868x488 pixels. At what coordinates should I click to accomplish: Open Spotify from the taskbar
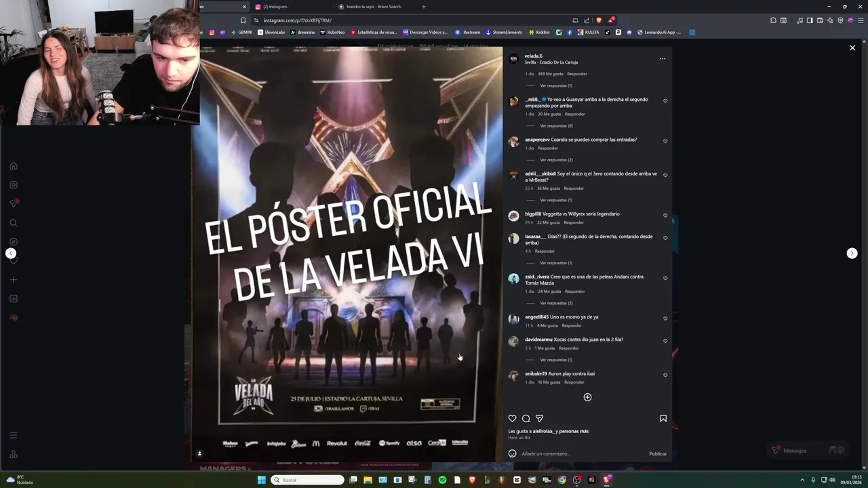click(442, 480)
